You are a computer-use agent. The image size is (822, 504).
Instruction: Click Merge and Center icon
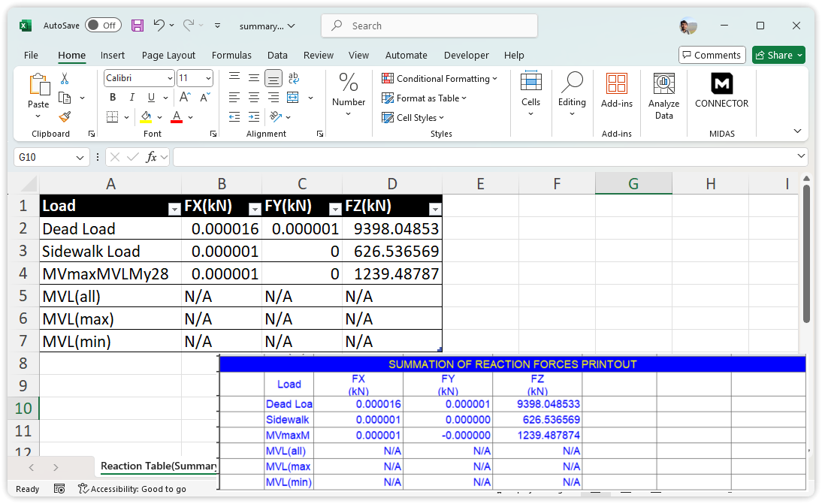293,98
